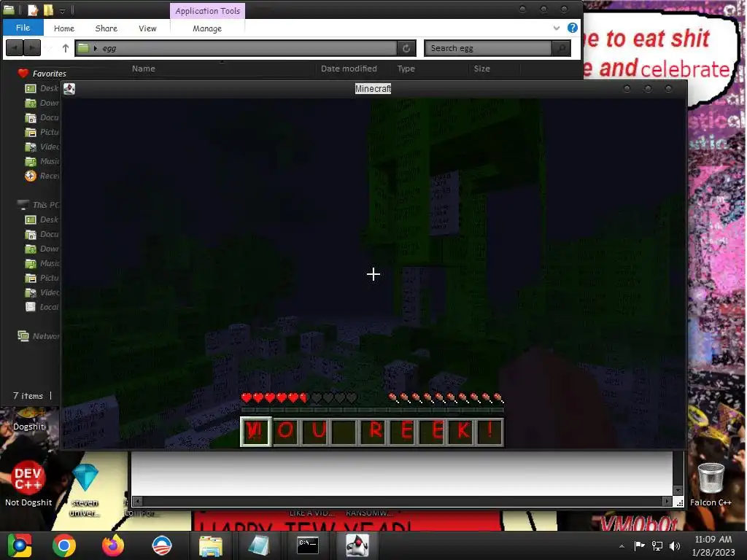This screenshot has height=560, width=747.
Task: Sort files by Date modified column
Action: 349,69
